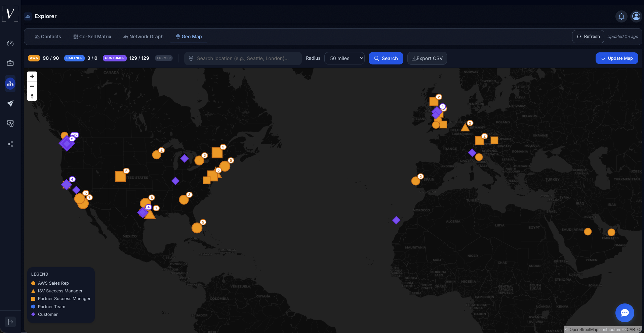Zoom out on the map

(32, 86)
